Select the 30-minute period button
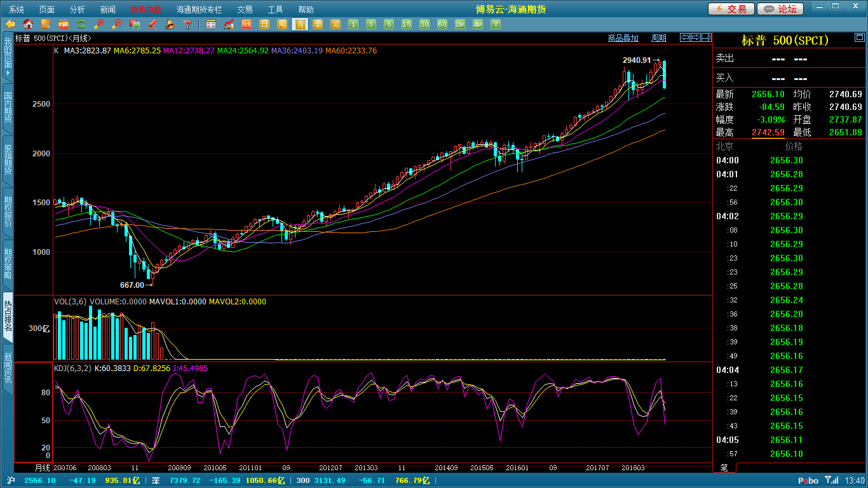 (424, 24)
